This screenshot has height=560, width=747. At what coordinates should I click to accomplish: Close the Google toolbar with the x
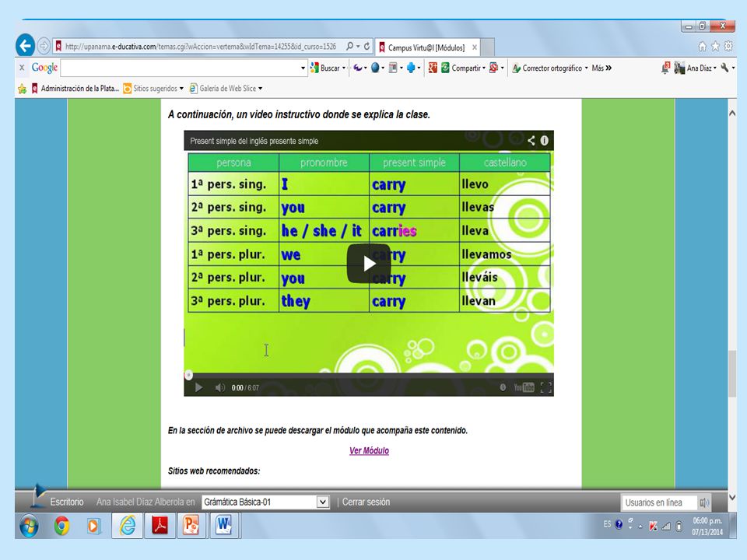tap(22, 68)
